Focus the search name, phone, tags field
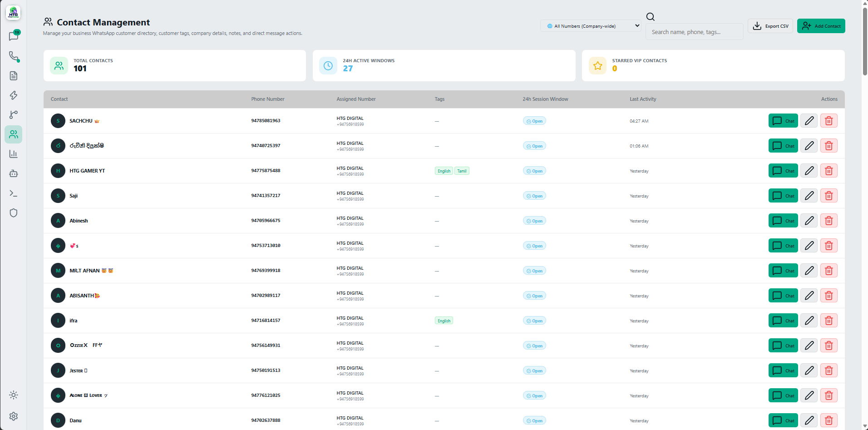868x430 pixels. tap(694, 32)
